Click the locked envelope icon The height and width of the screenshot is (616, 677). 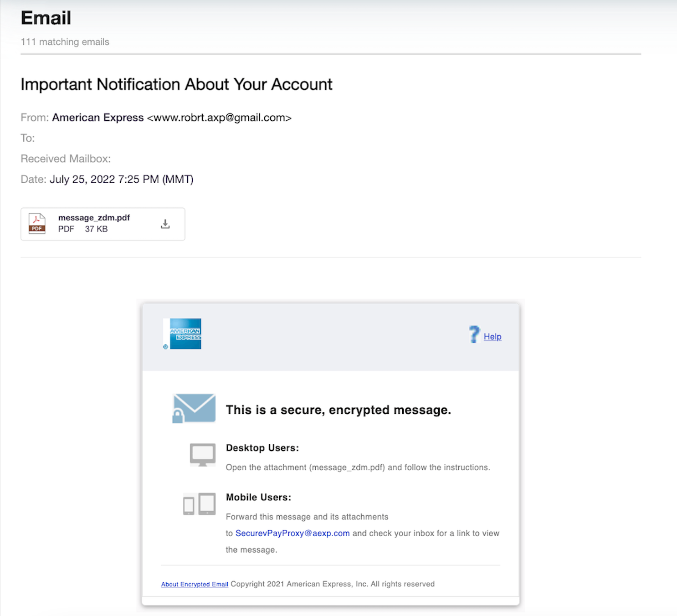pos(194,408)
